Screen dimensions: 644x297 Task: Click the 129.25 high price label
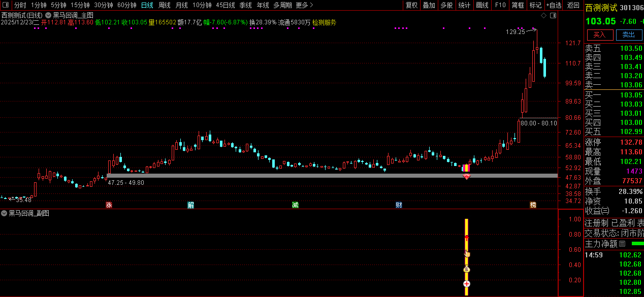tap(515, 31)
